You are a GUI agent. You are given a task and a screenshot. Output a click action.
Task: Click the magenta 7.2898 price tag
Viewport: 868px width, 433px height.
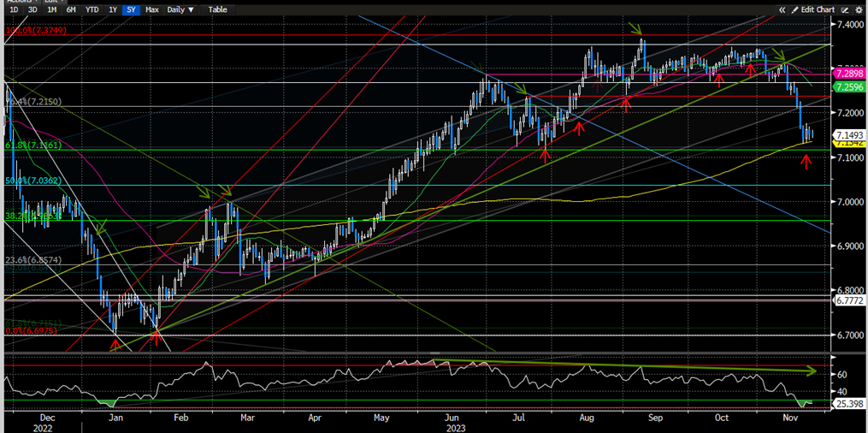848,73
